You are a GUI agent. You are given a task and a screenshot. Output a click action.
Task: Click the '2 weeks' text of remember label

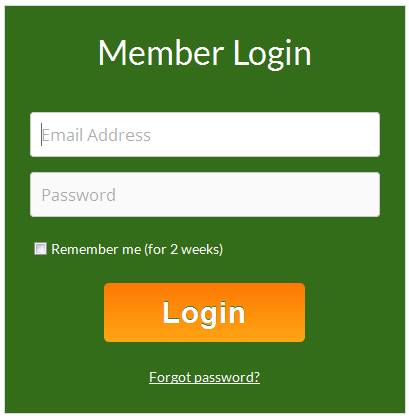point(195,249)
